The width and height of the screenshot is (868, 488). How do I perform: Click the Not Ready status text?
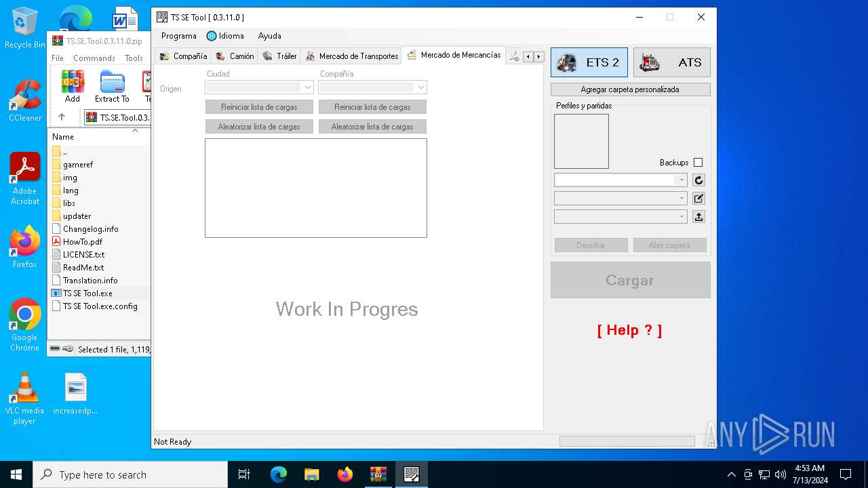coord(172,442)
